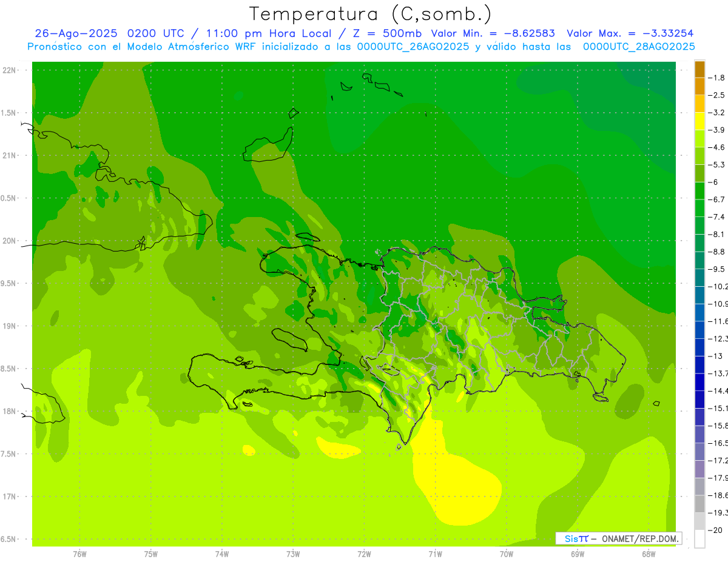Click the 72W longitude axis label
This screenshot has height=562, width=728.
[x=364, y=554]
